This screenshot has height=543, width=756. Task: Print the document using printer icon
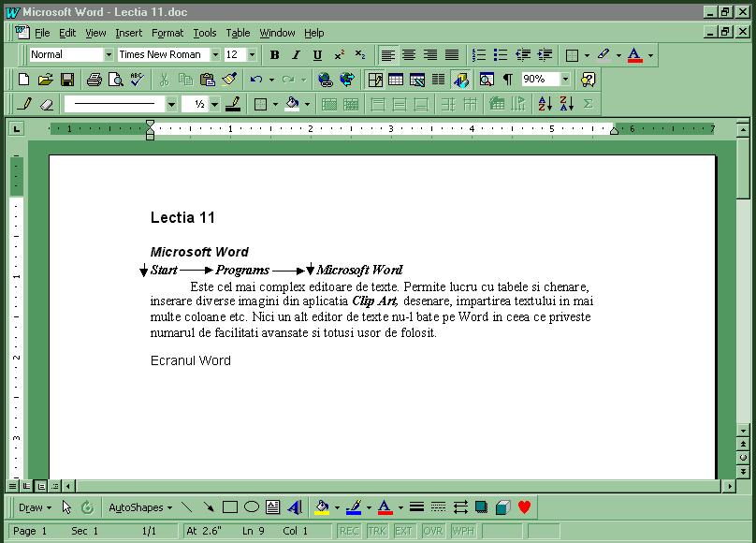(94, 79)
